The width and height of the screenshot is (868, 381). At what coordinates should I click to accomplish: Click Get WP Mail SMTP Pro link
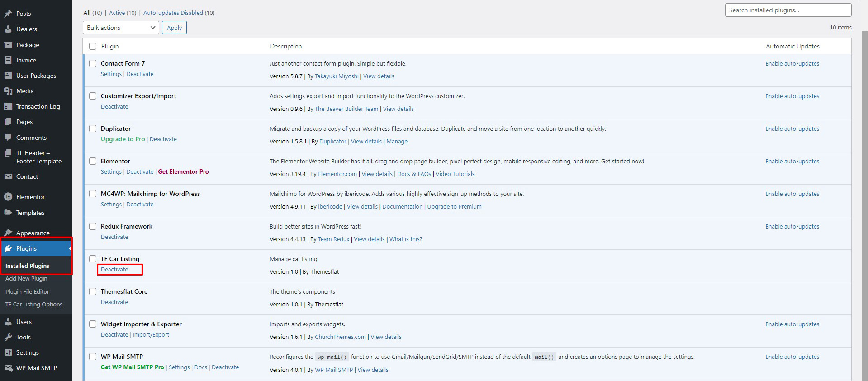tap(133, 367)
